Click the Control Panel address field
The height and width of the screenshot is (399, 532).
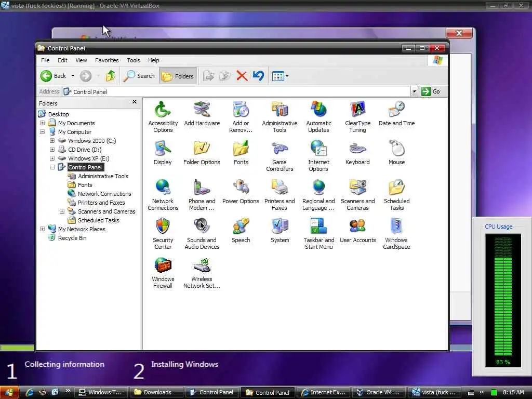click(236, 91)
